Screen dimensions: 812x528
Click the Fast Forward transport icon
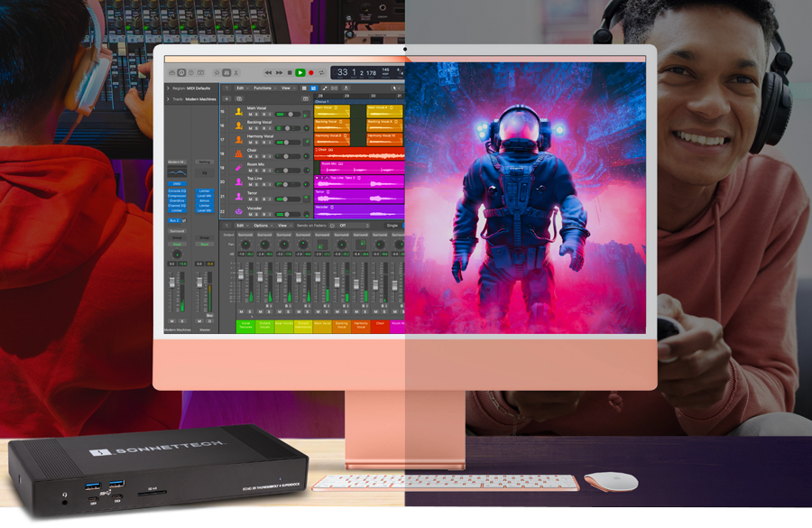coord(279,72)
